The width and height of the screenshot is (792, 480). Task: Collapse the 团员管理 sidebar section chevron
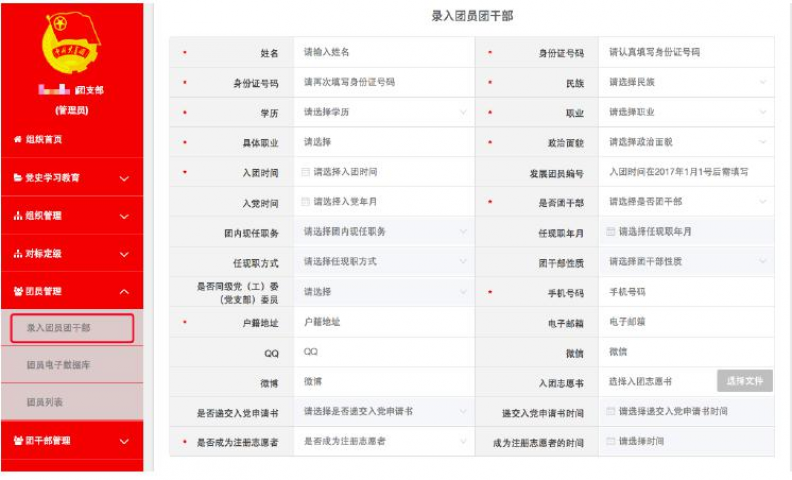click(x=124, y=292)
